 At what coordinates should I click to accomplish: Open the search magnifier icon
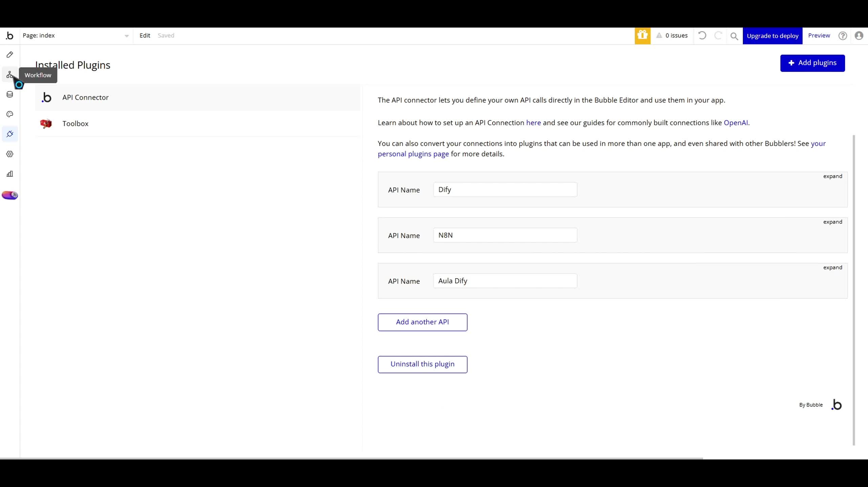coord(734,36)
